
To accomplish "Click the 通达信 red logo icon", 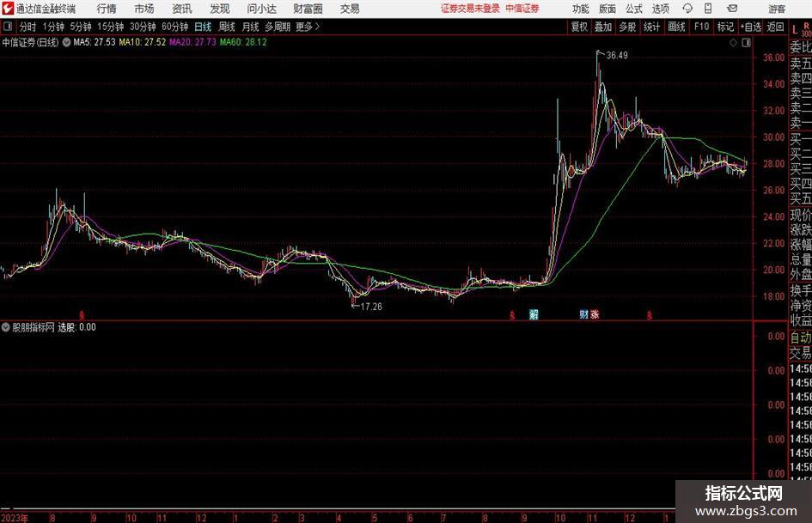I will [x=8, y=9].
